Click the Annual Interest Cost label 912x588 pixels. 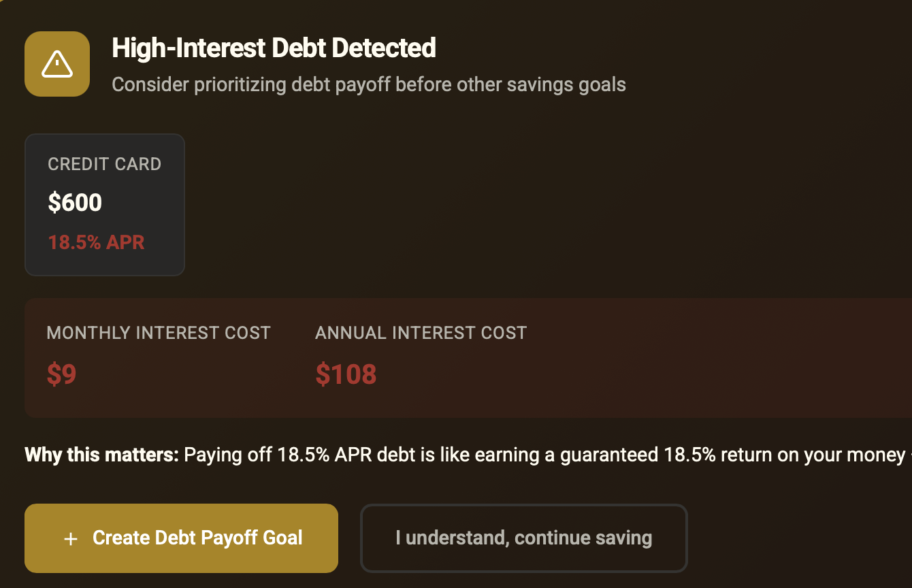click(421, 333)
